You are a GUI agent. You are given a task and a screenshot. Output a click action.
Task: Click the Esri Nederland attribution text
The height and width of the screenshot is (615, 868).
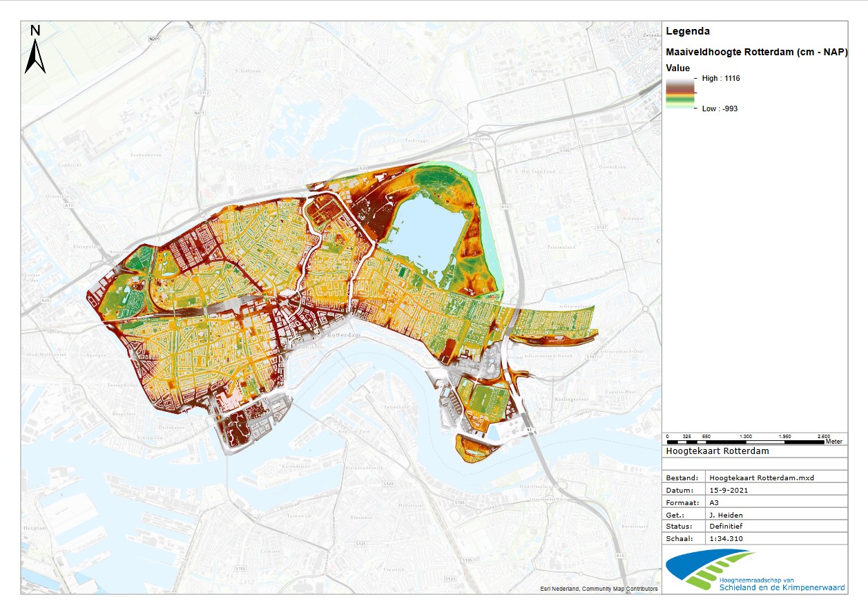598,589
